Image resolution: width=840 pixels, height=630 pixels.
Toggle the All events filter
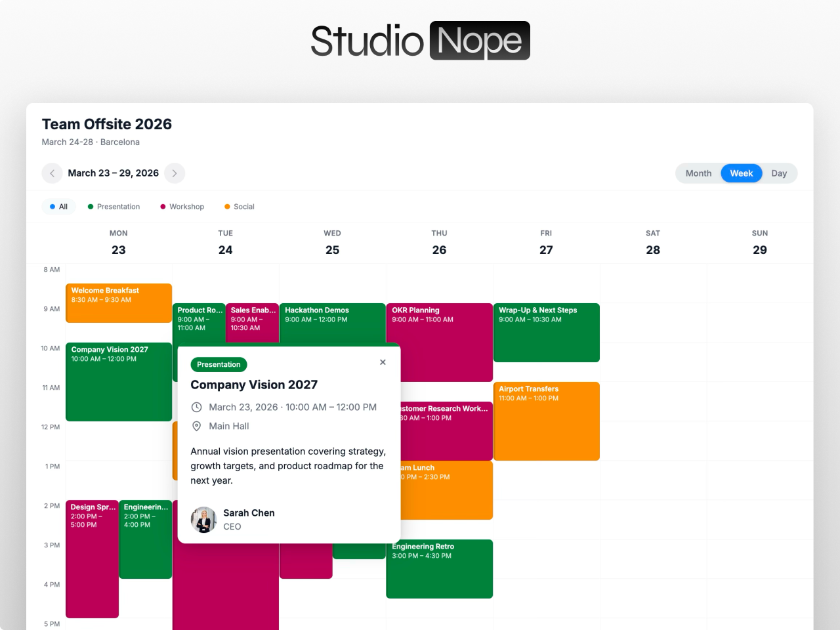click(58, 206)
